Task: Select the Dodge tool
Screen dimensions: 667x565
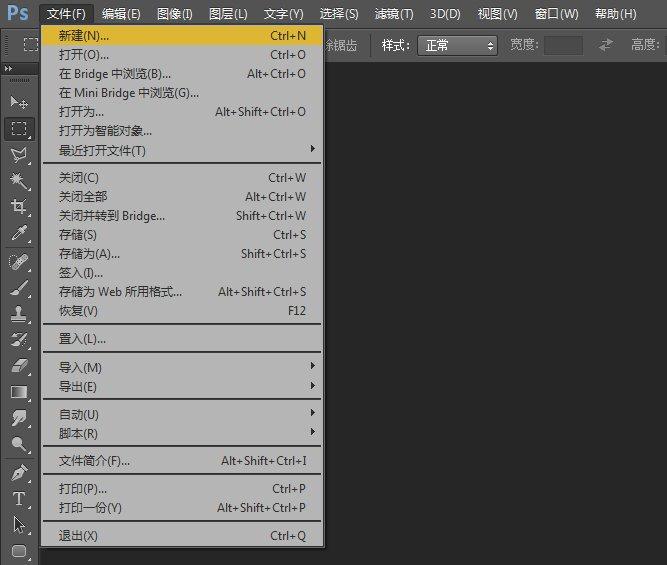Action: coord(19,444)
